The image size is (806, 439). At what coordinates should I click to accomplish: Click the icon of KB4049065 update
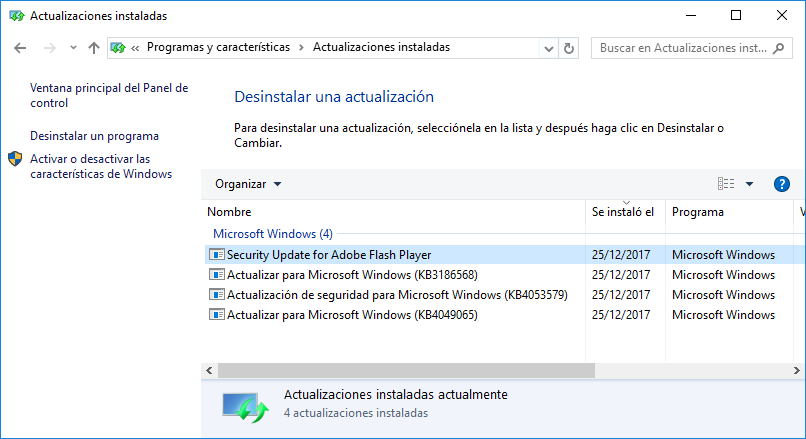pos(216,315)
